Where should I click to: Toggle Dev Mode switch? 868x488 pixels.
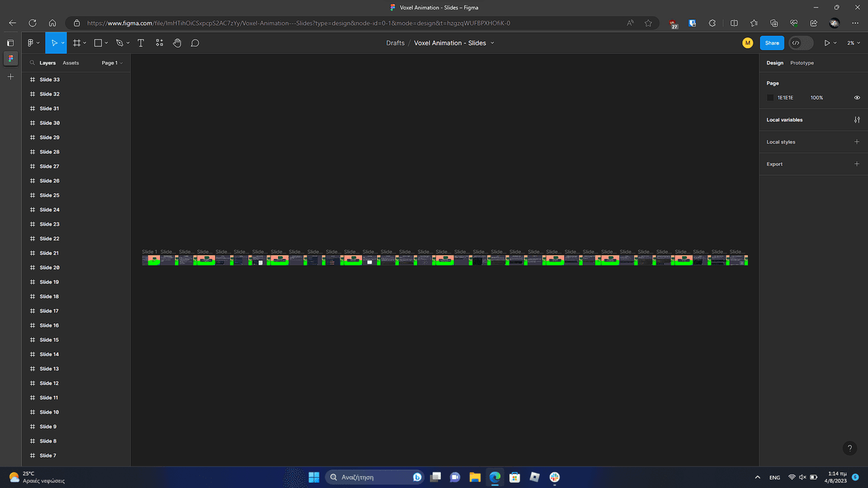tap(800, 43)
